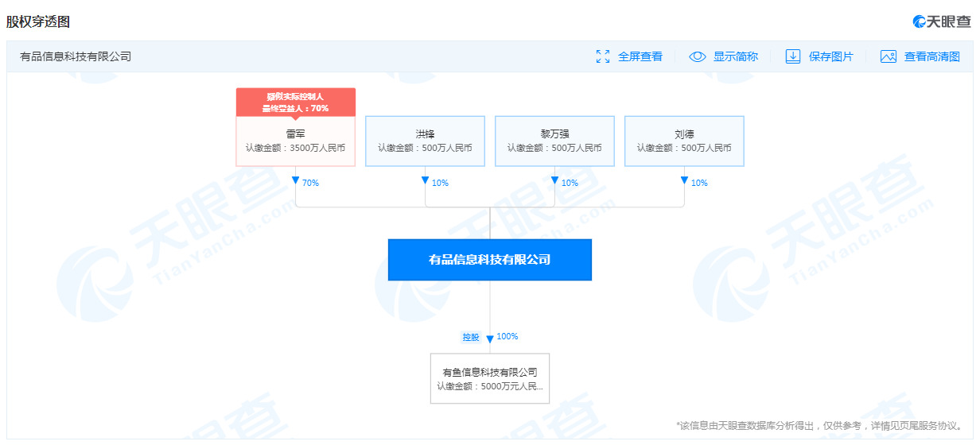Click the 10% label under 黎万强
This screenshot has height=445, width=980.
[570, 183]
